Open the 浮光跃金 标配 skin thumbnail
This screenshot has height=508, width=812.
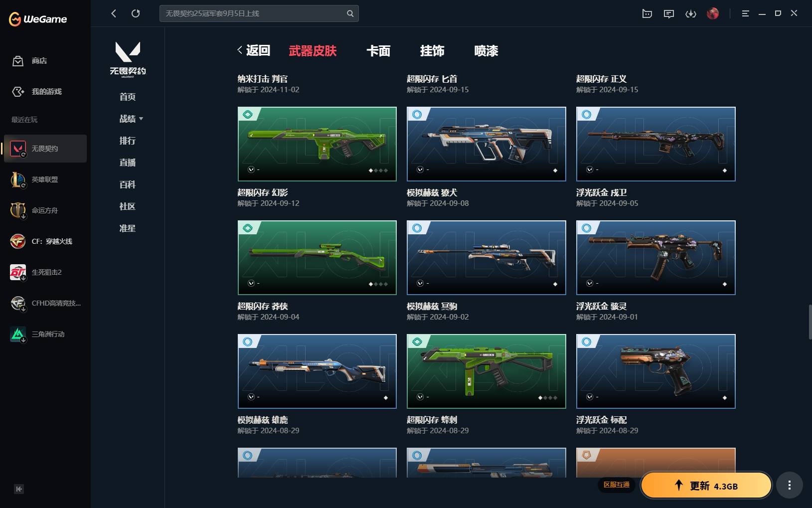(x=656, y=371)
